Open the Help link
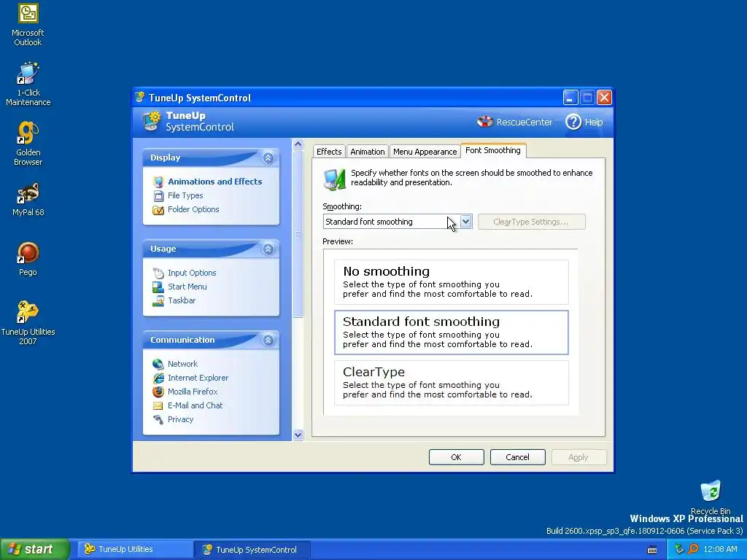747x560 pixels. [x=594, y=122]
